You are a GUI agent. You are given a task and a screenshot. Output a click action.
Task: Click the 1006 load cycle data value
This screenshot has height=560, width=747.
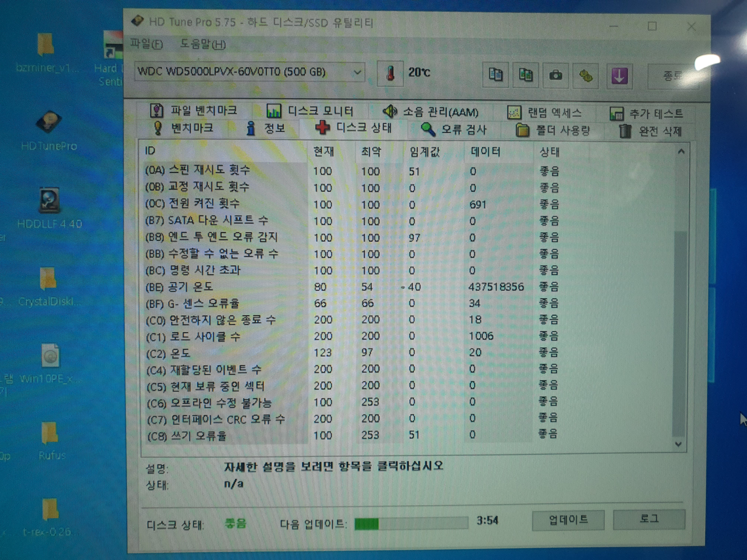click(x=481, y=336)
